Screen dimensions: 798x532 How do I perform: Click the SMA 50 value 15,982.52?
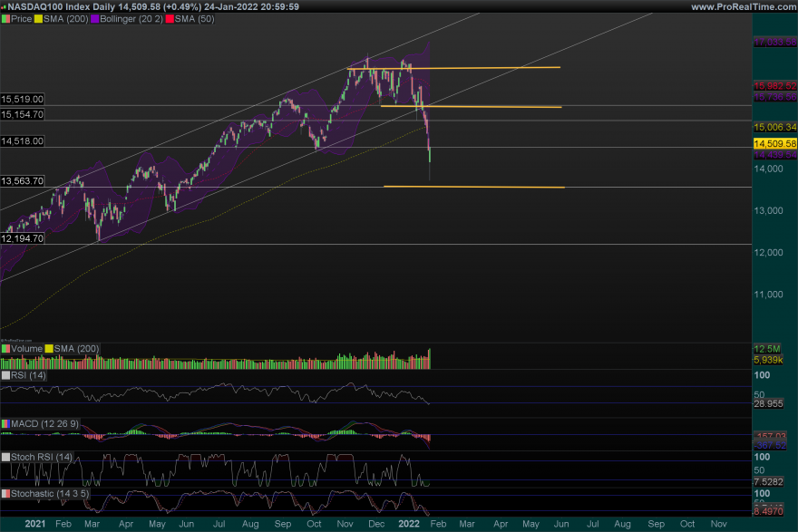pos(774,86)
